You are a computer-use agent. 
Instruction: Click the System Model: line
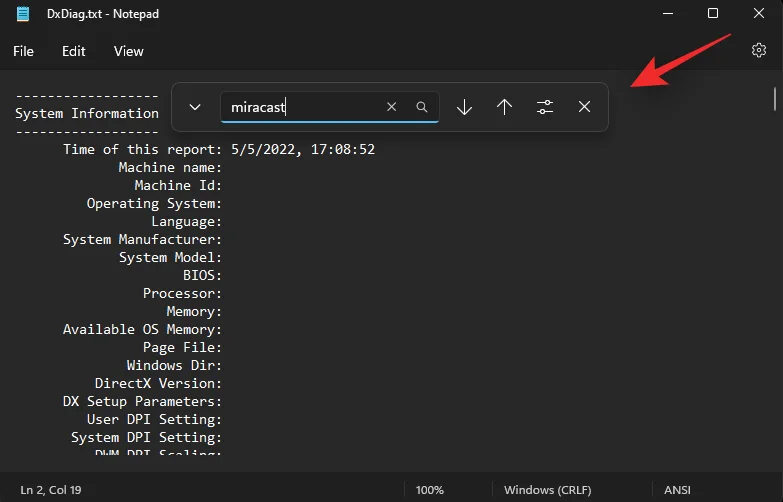(170, 257)
